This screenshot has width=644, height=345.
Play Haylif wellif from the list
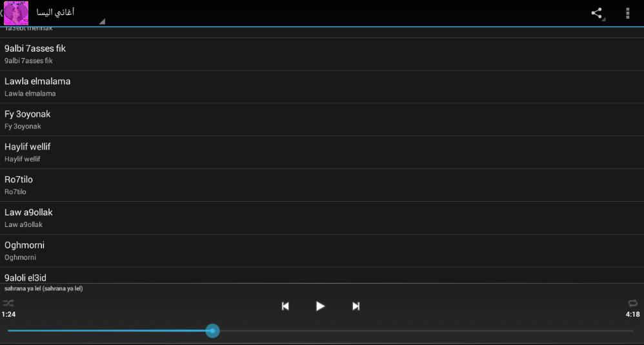tap(322, 153)
